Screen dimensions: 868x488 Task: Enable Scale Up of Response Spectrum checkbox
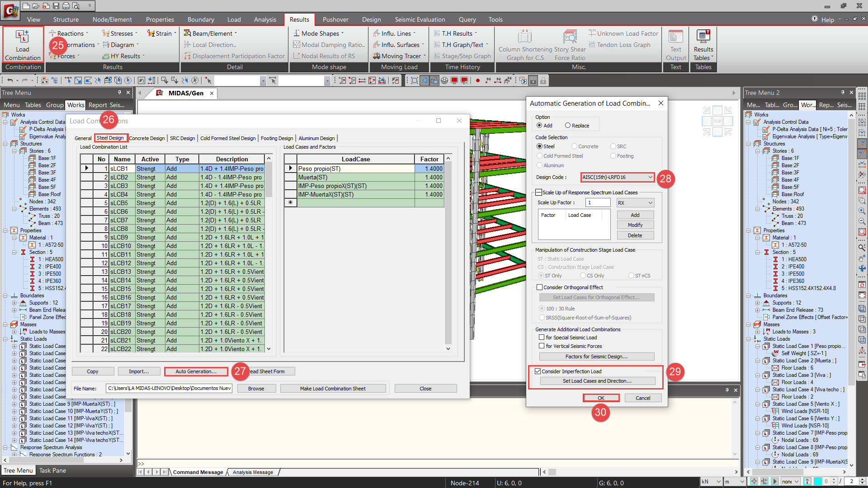[539, 192]
